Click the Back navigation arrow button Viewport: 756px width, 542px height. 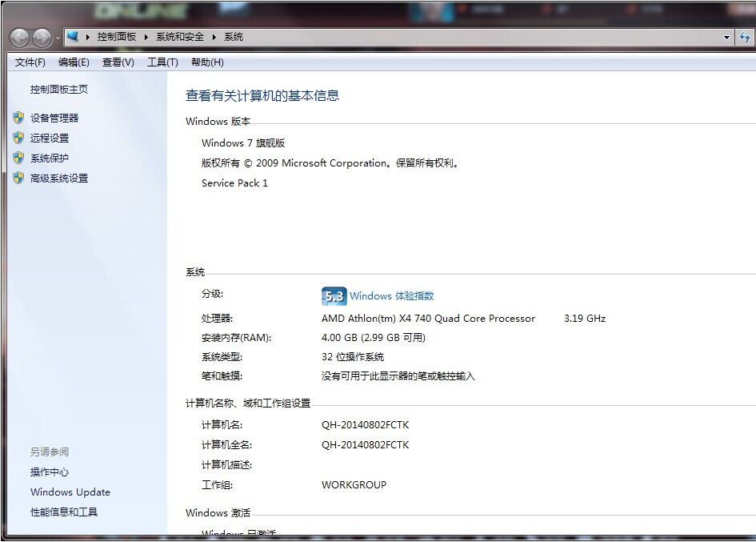(x=20, y=38)
